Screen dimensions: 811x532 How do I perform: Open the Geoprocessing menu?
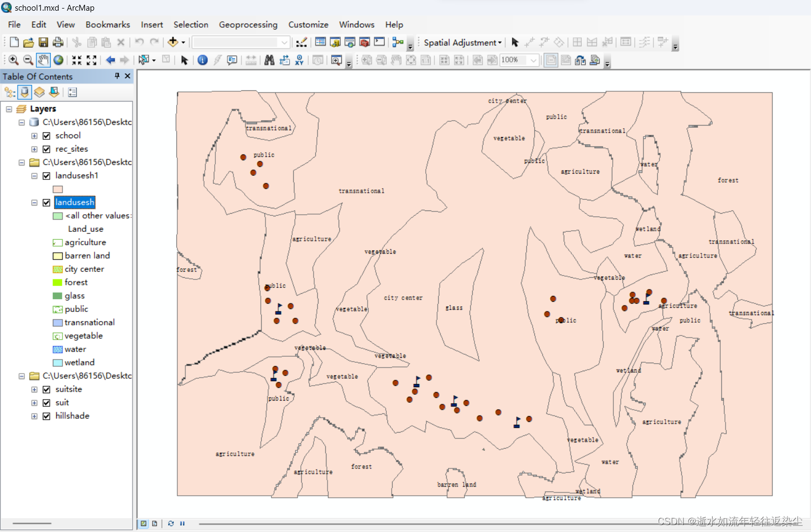coord(248,25)
